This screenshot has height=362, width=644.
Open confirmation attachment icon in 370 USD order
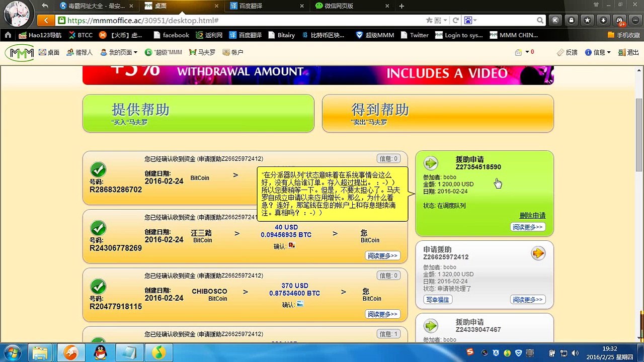tap(300, 304)
